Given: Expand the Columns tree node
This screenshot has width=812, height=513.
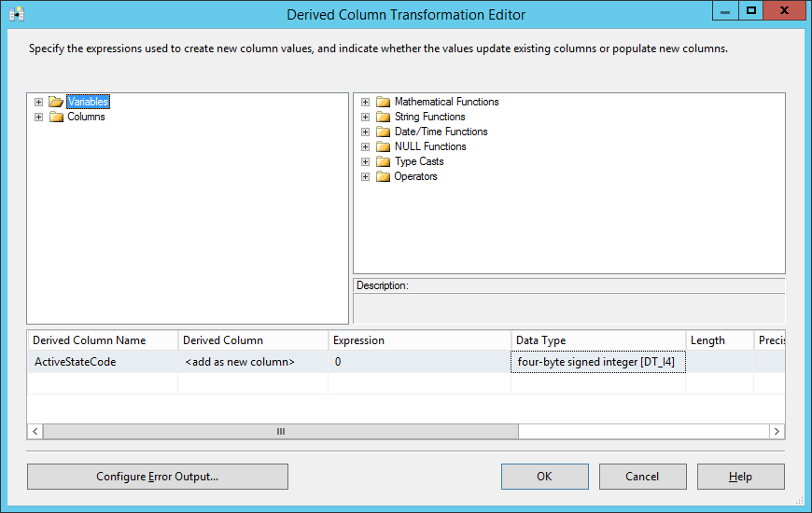Looking at the screenshot, I should 39,117.
